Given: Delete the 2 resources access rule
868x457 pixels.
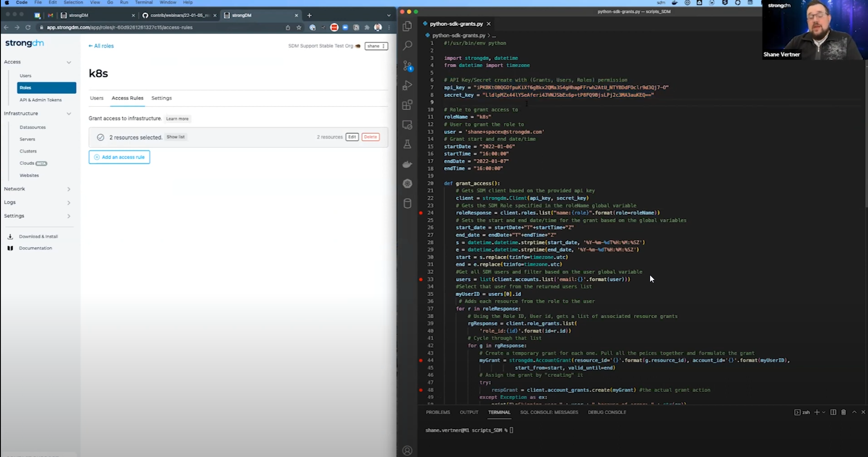Looking at the screenshot, I should click(370, 137).
